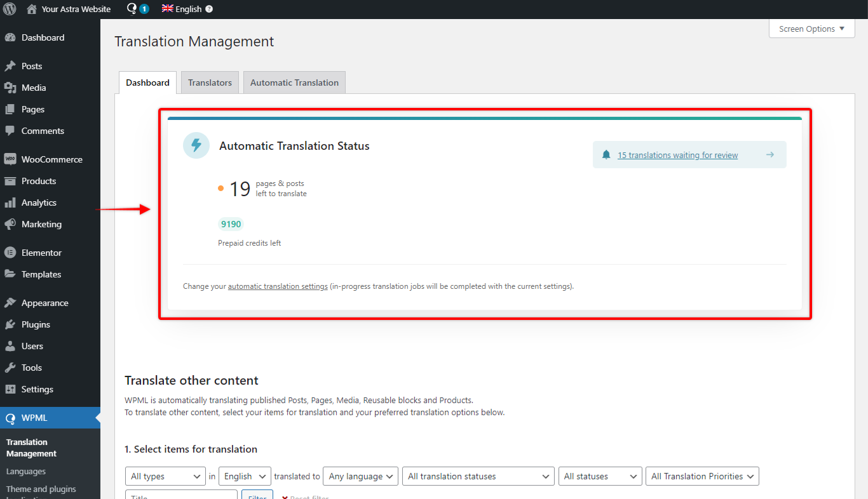Expand the All translation statuses dropdown

coord(478,476)
